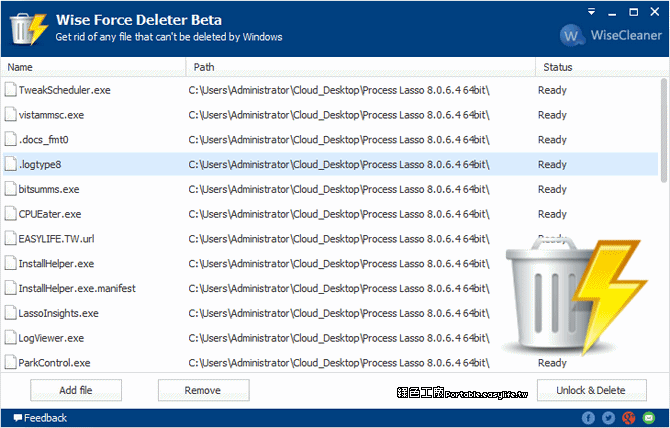This screenshot has height=428, width=670.
Task: Click file icon beside ParkControl.exe
Action: [x=10, y=362]
